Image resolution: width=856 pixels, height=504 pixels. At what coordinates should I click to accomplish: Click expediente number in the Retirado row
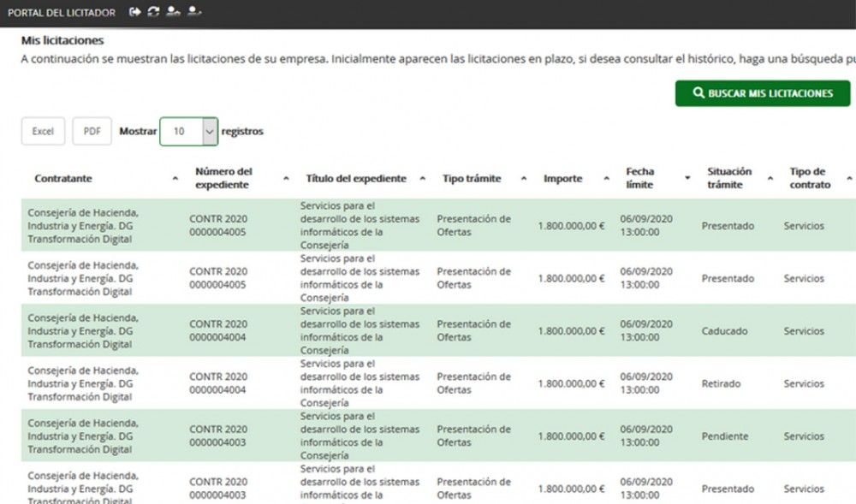(x=217, y=382)
